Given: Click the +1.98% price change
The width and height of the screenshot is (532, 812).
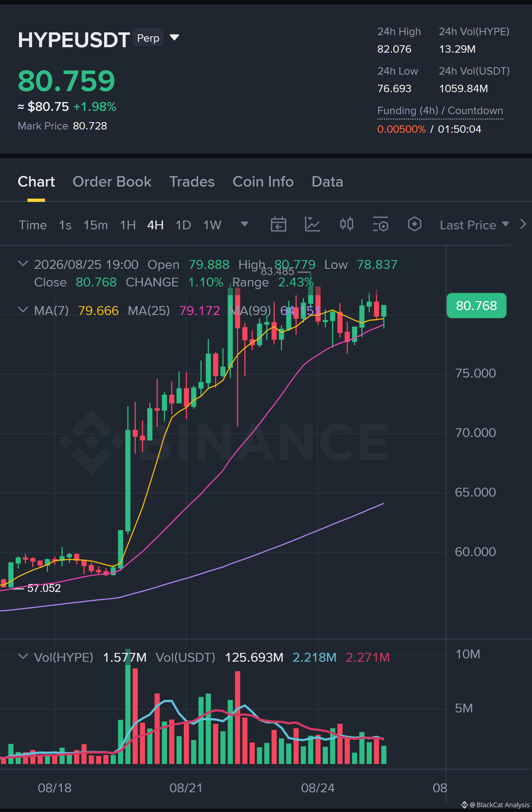Looking at the screenshot, I should pos(95,107).
